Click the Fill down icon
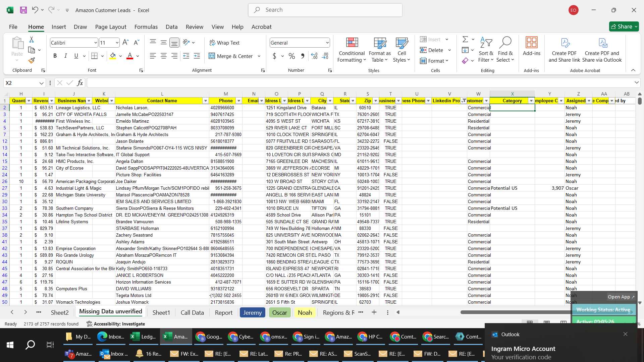 [465, 50]
